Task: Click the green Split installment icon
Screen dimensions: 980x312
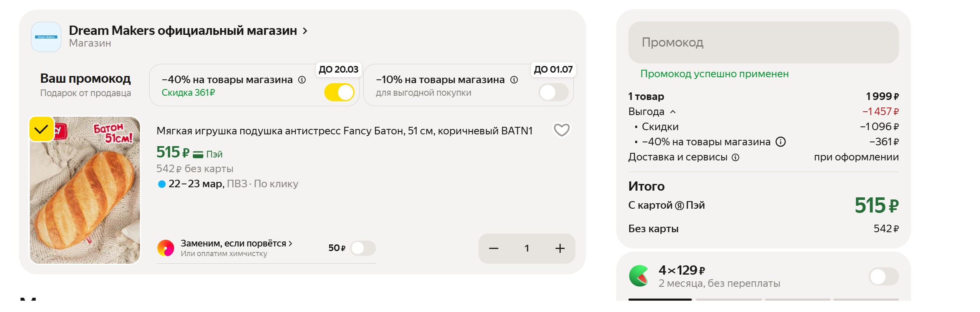Action: tap(638, 276)
